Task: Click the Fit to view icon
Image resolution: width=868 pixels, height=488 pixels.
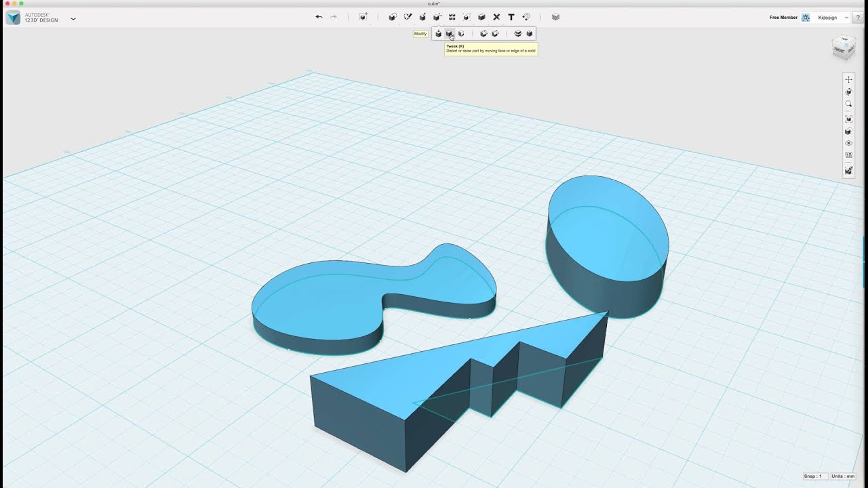Action: (848, 119)
